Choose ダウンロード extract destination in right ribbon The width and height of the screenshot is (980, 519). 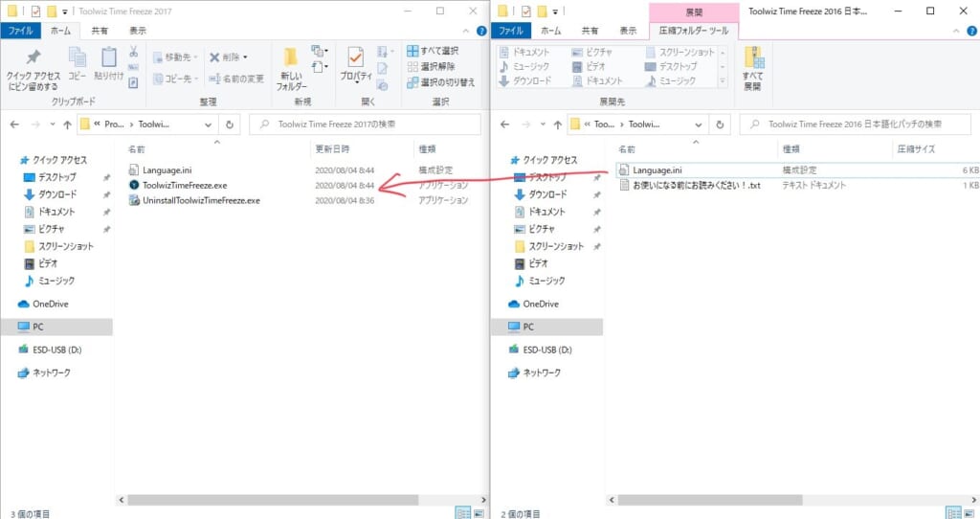coord(525,80)
